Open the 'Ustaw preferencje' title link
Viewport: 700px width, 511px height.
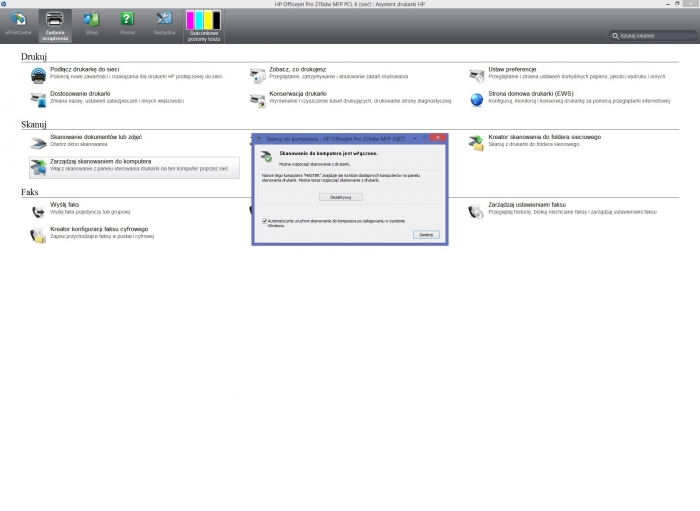(x=512, y=70)
